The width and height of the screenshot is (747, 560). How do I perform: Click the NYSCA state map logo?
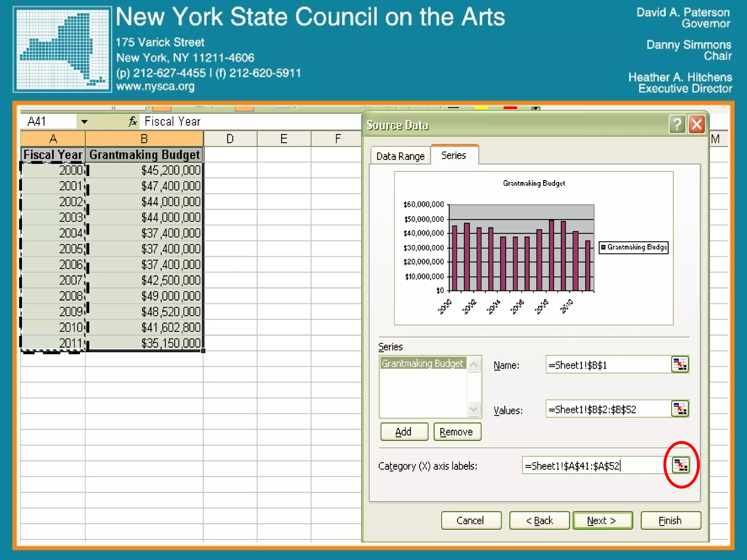click(x=62, y=50)
